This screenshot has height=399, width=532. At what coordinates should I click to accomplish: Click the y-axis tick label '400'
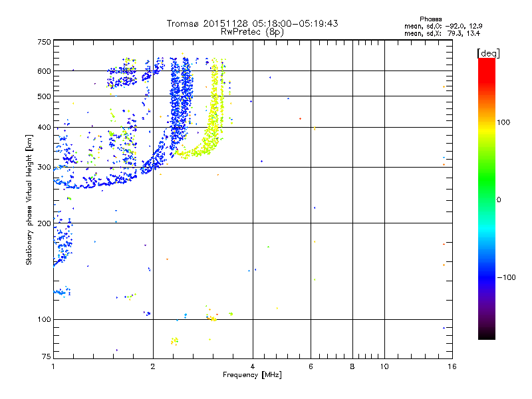coord(44,127)
